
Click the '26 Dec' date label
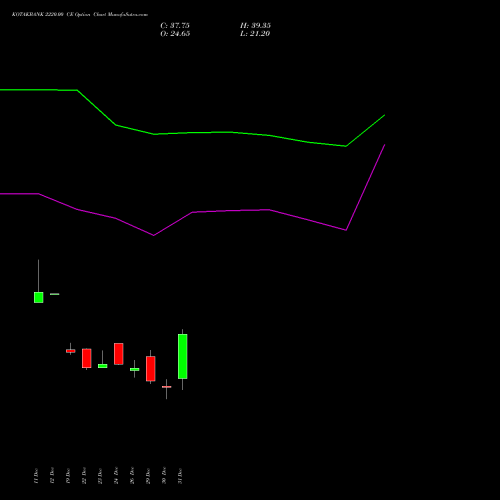[132, 476]
